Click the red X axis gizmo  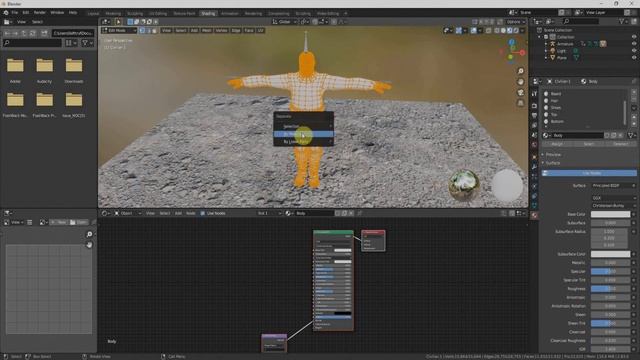coord(522,53)
